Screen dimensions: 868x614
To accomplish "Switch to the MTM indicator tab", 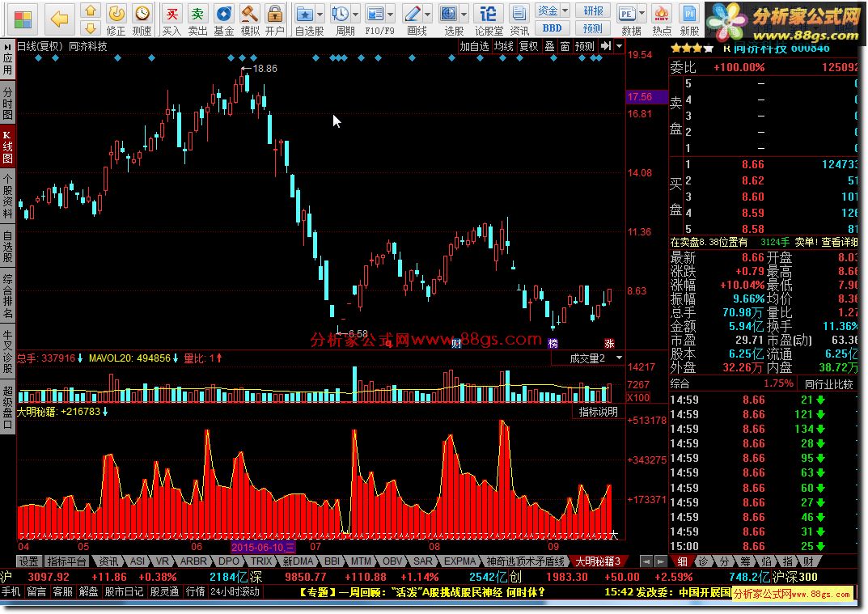I will point(360,561).
